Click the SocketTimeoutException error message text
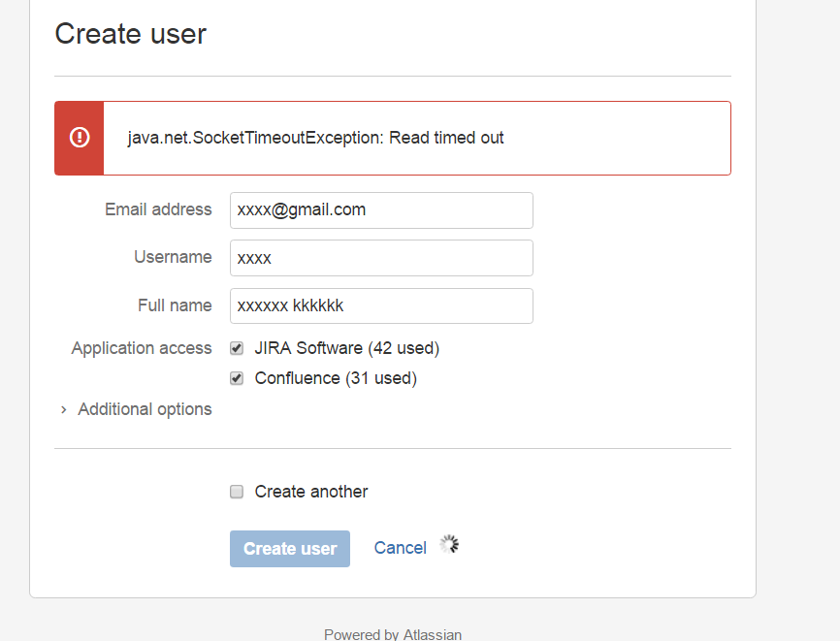The height and width of the screenshot is (641, 840). coord(315,137)
